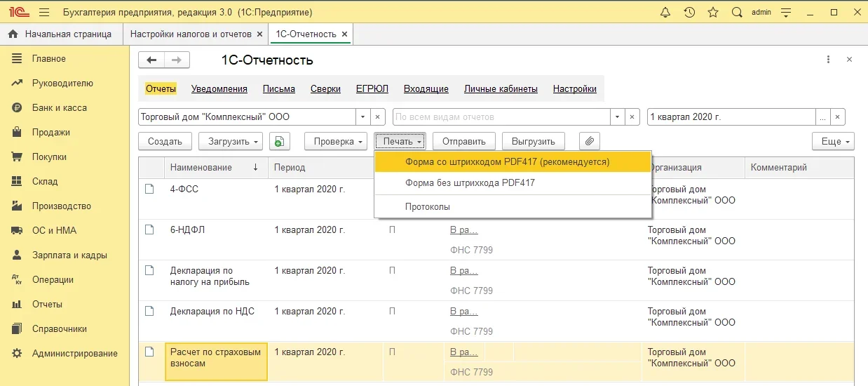Click the home icon on Начальная страница
Viewport: 868px width, 386px height.
(x=14, y=34)
